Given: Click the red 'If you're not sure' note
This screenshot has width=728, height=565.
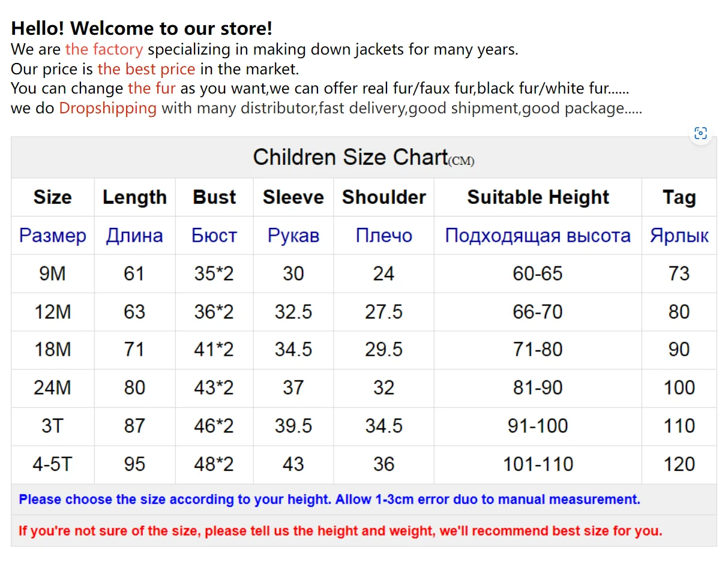Looking at the screenshot, I should point(340,531).
